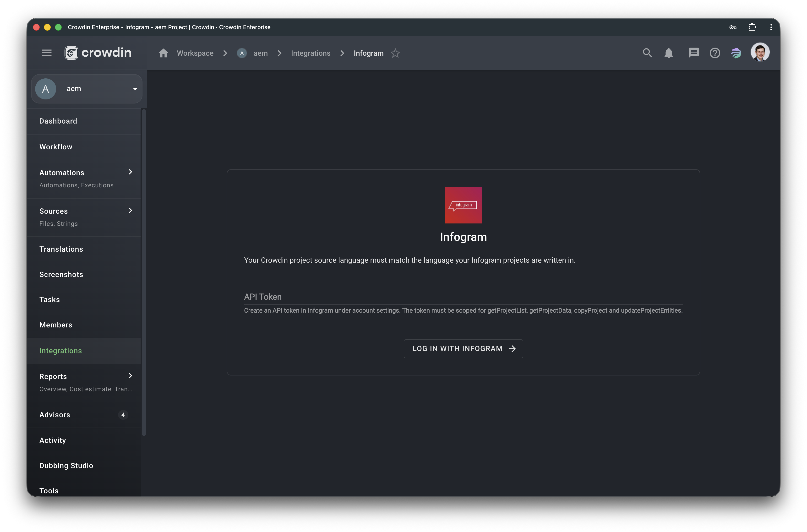
Task: Click the Infogram logo image
Action: [463, 205]
